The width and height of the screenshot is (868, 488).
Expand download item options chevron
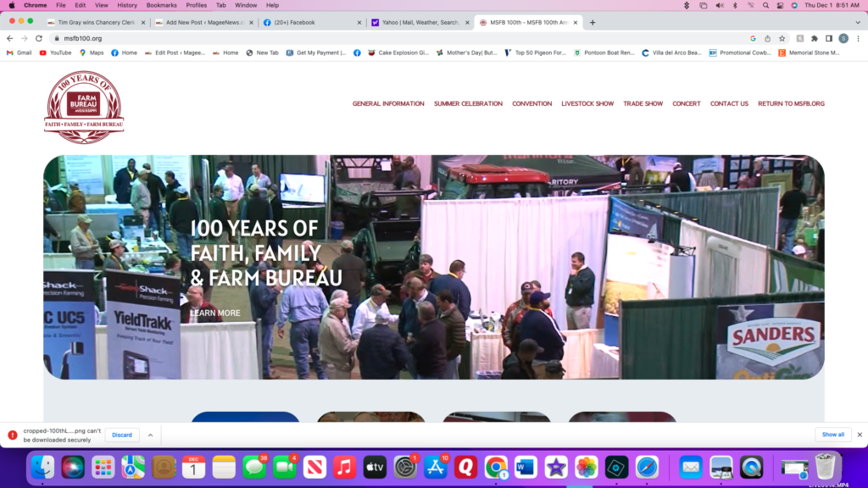(x=151, y=435)
